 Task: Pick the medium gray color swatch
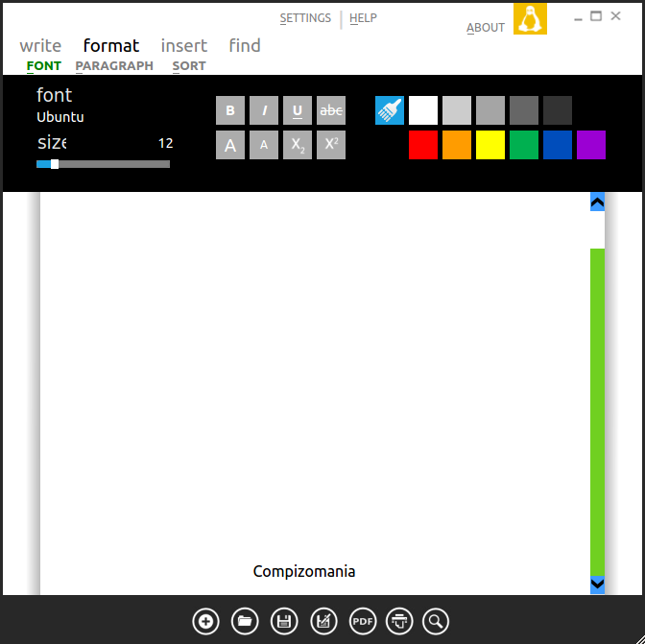490,110
